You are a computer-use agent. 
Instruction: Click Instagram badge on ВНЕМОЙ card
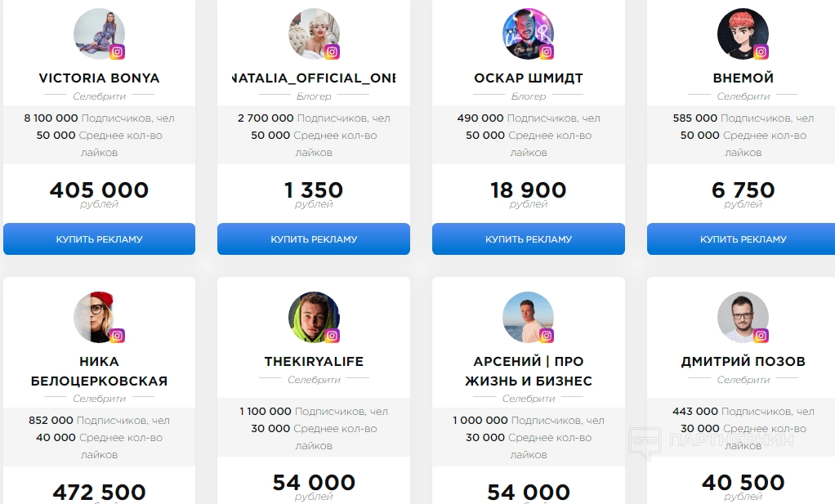tap(761, 52)
